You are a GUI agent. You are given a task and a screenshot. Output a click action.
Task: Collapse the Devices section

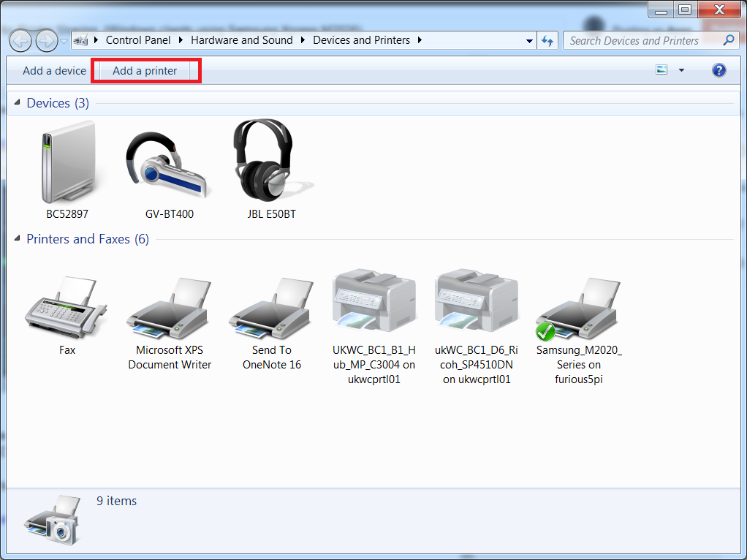[17, 103]
